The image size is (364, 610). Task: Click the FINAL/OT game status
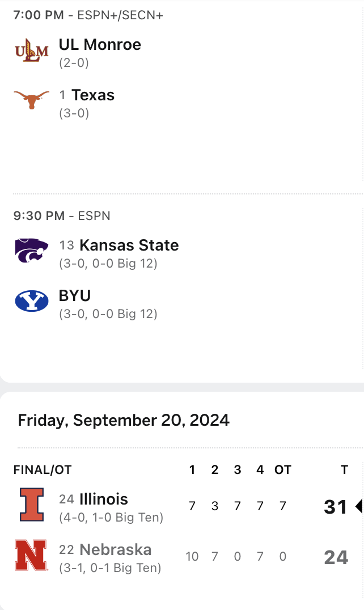tap(43, 470)
